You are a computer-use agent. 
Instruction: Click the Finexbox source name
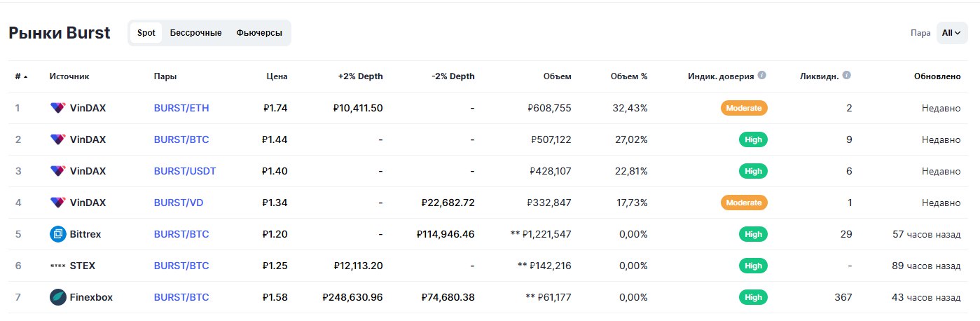tap(91, 297)
